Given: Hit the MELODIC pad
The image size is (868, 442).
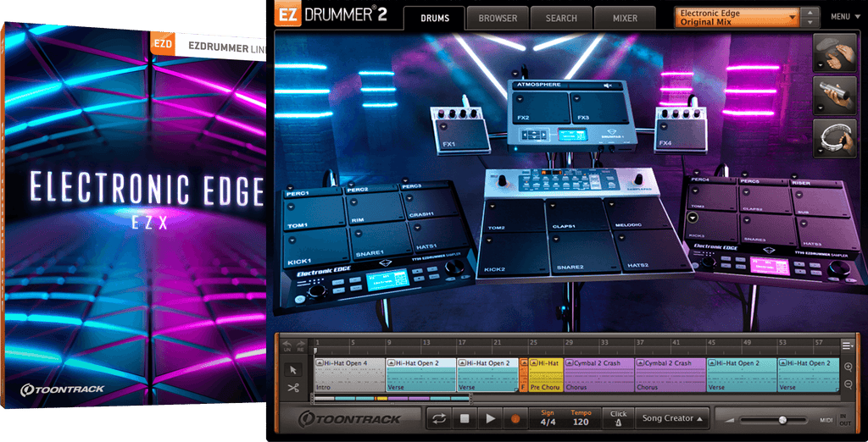Looking at the screenshot, I should [x=636, y=213].
